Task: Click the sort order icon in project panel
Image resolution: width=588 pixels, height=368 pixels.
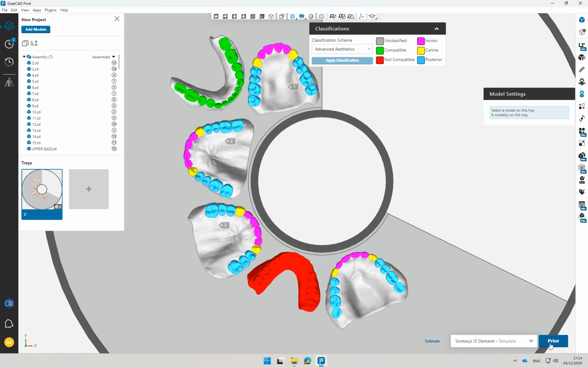Action: pos(34,43)
